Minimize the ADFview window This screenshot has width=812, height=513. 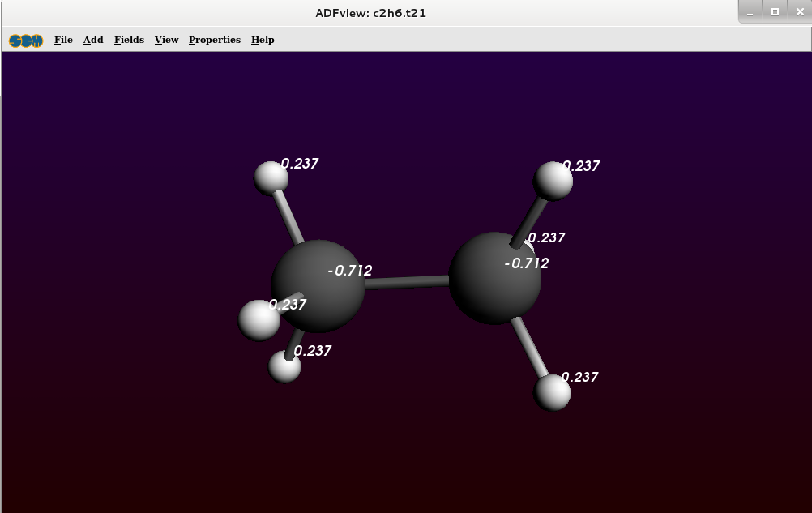pyautogui.click(x=751, y=11)
